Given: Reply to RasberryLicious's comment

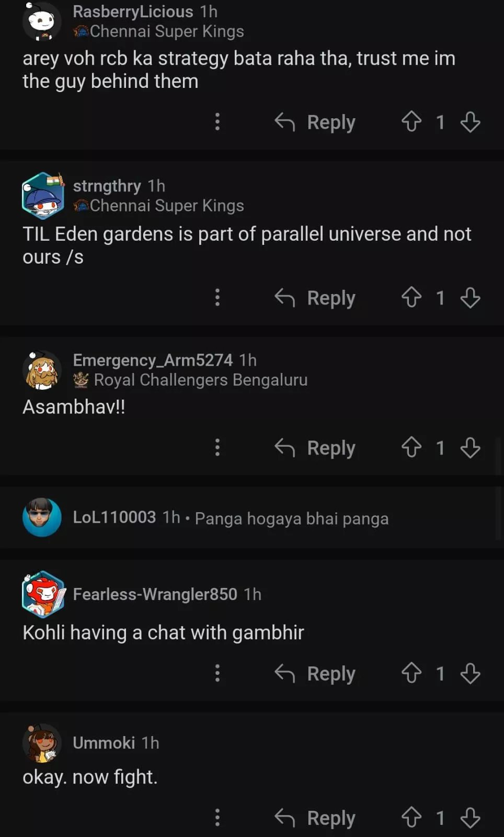Looking at the screenshot, I should coord(315,122).
